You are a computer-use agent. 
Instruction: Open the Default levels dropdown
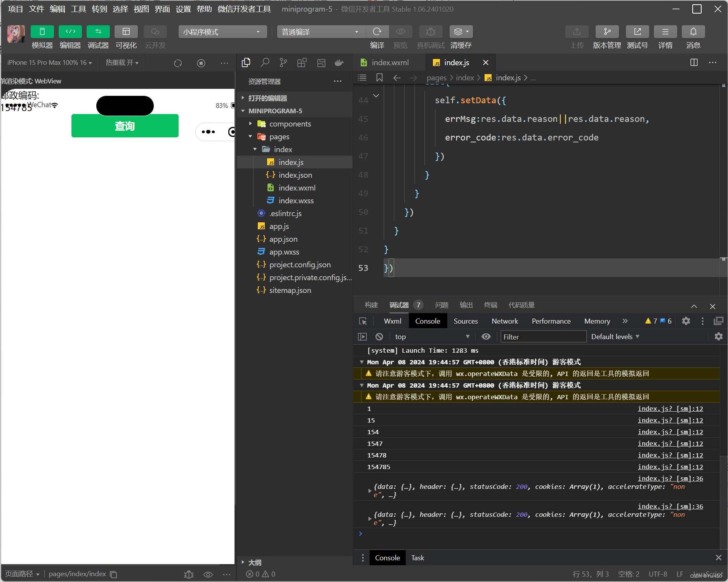(x=615, y=337)
